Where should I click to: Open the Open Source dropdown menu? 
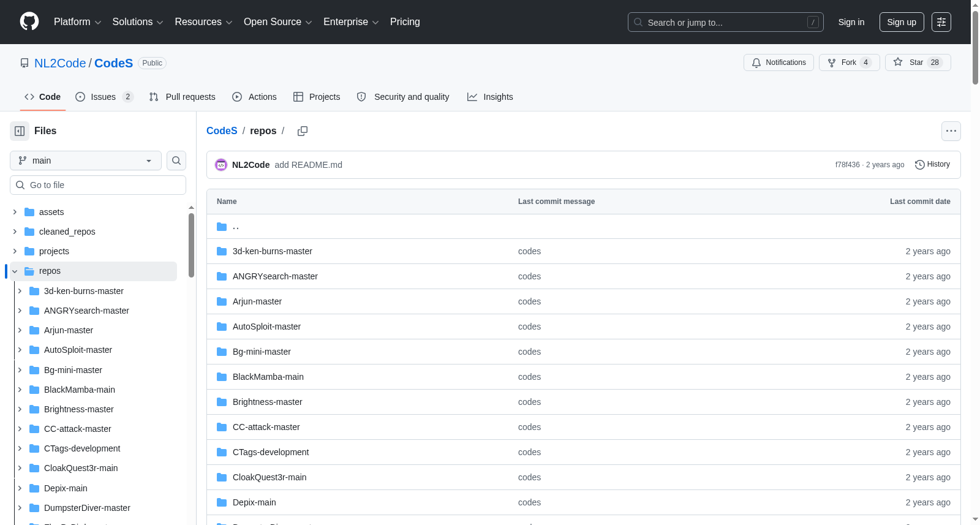click(x=278, y=22)
